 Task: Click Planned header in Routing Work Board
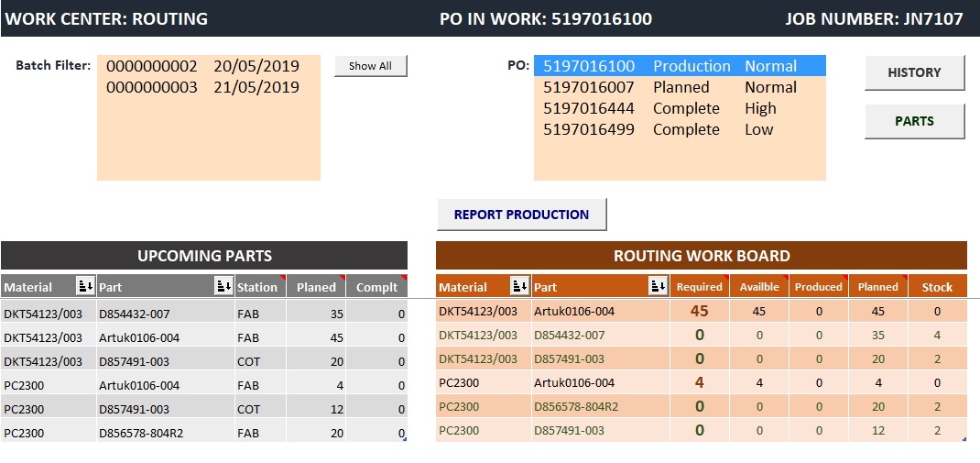click(878, 287)
